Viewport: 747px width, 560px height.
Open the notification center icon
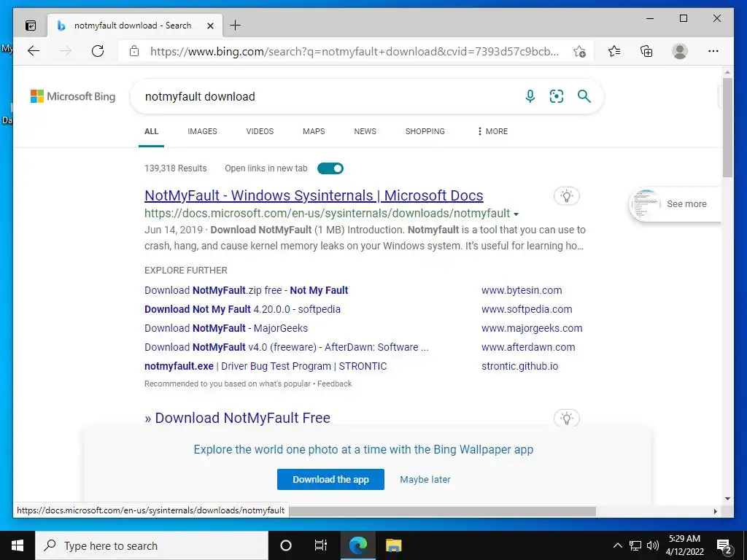[x=724, y=545]
